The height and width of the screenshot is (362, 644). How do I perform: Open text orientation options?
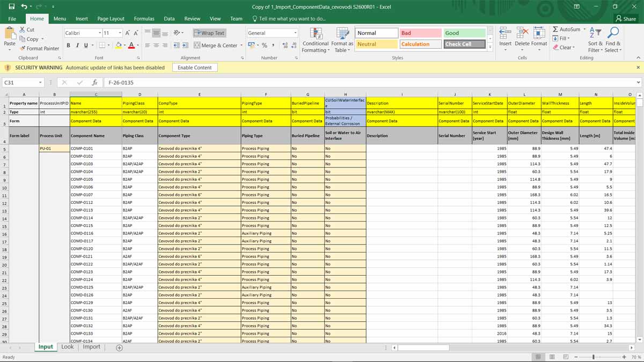[179, 33]
